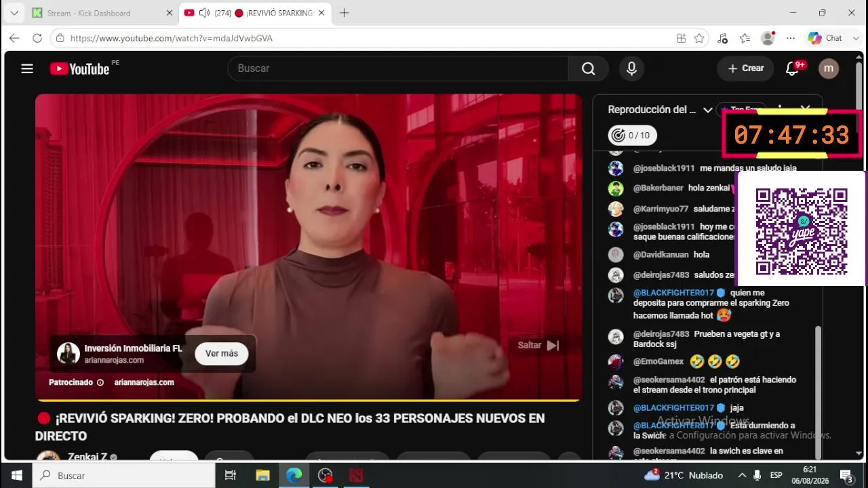The height and width of the screenshot is (488, 868).
Task: Click the YouTube search magnifier button
Action: tap(588, 68)
